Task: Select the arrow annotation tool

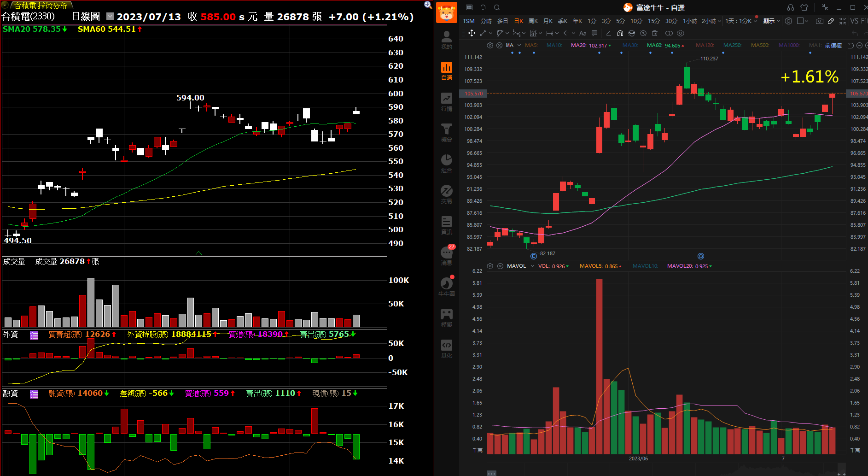Action: [x=566, y=33]
